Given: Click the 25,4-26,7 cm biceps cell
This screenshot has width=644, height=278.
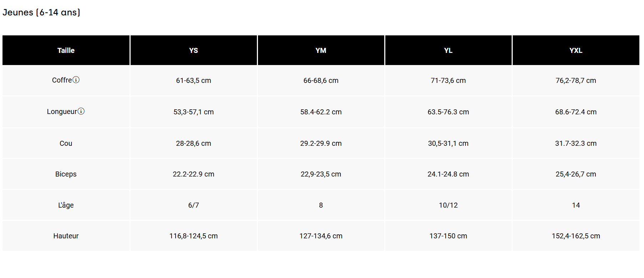Looking at the screenshot, I should 575,174.
